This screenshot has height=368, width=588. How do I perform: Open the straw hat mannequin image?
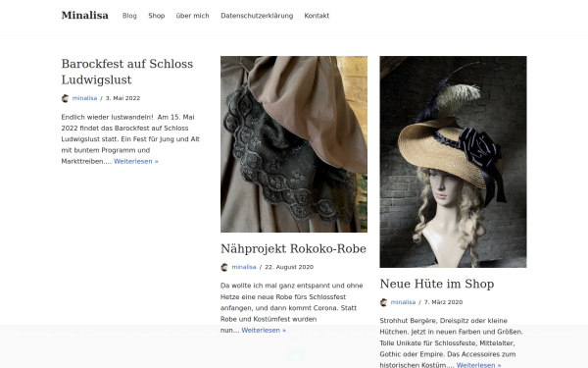click(453, 162)
